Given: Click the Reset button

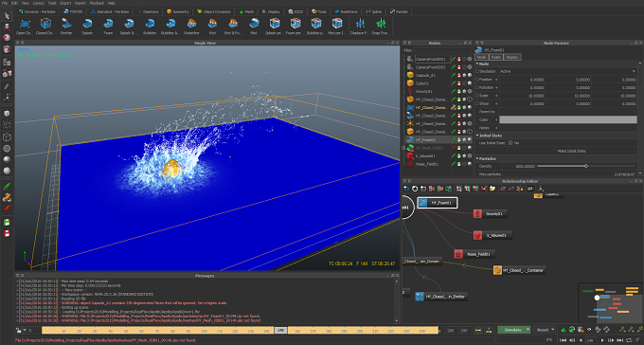Looking at the screenshot, I should tap(543, 330).
